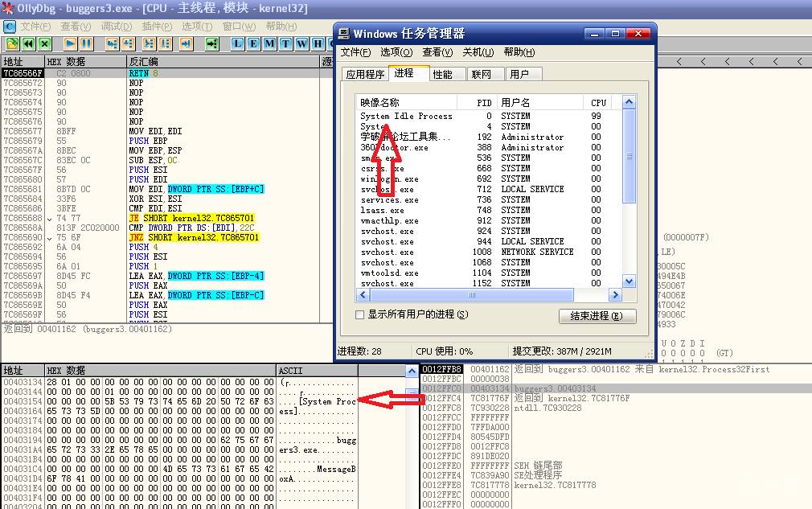Click the Task Manager title bar icon
Image resolution: width=812 pixels, height=509 pixels.
[344, 35]
